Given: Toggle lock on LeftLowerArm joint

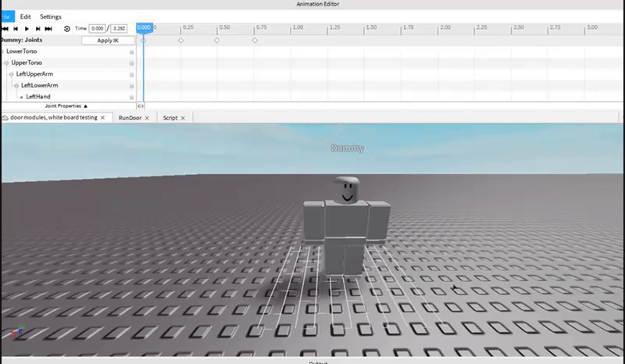Looking at the screenshot, I should (x=131, y=86).
